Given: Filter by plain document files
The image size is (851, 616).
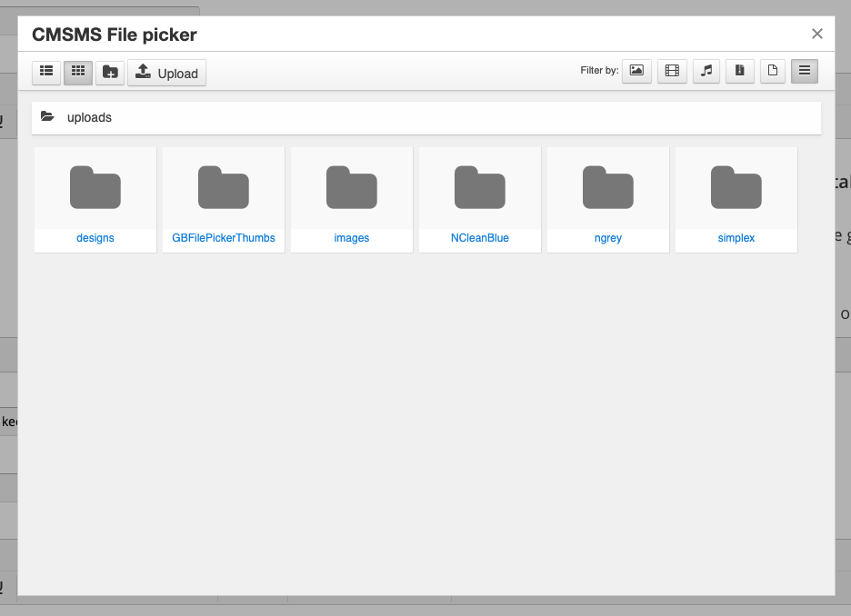Looking at the screenshot, I should pos(772,71).
